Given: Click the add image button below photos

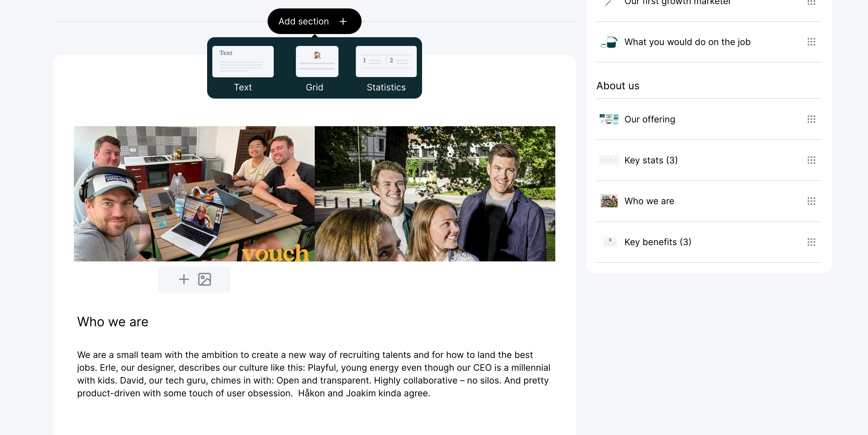Looking at the screenshot, I should click(x=194, y=279).
